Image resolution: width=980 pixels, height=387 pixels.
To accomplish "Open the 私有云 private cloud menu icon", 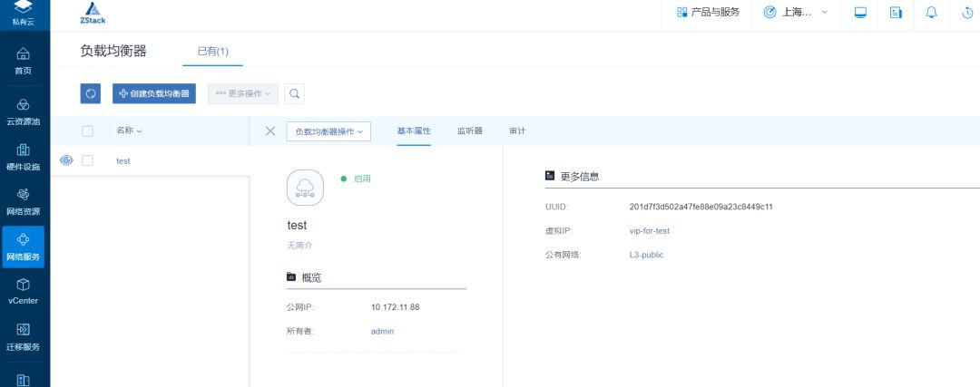I will pos(23,13).
